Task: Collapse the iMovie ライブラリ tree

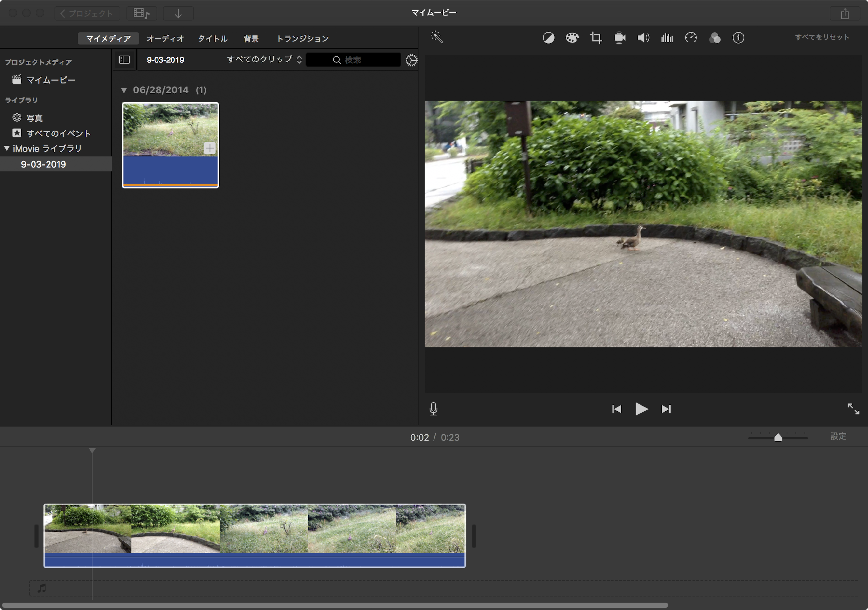Action: 7,149
